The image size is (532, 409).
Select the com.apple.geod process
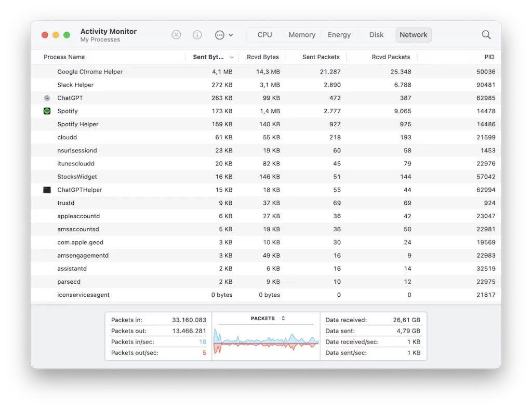click(80, 242)
